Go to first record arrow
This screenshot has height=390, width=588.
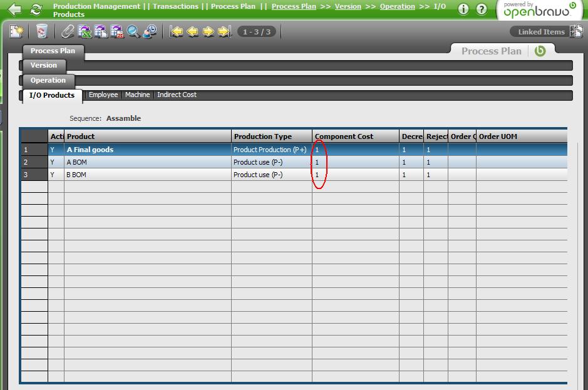click(176, 31)
